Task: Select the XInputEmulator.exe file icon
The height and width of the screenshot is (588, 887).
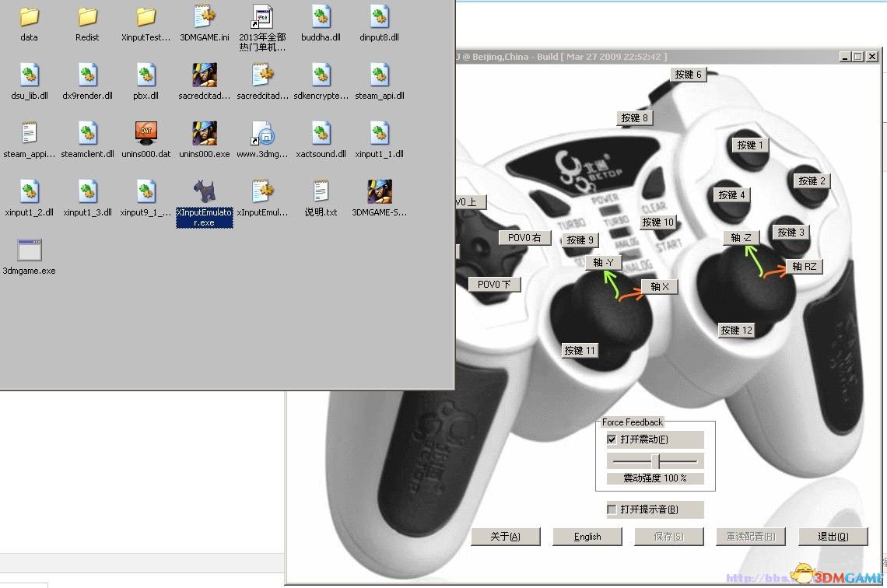Action: (x=204, y=191)
